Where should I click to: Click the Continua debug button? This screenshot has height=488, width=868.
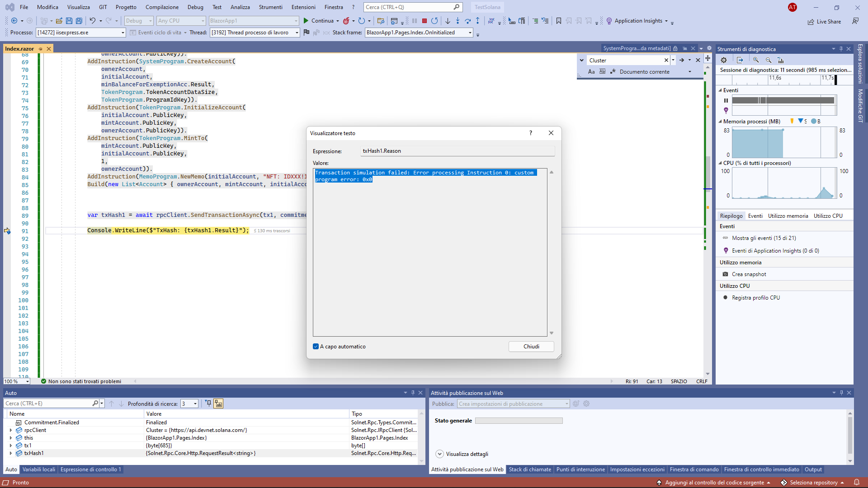321,21
